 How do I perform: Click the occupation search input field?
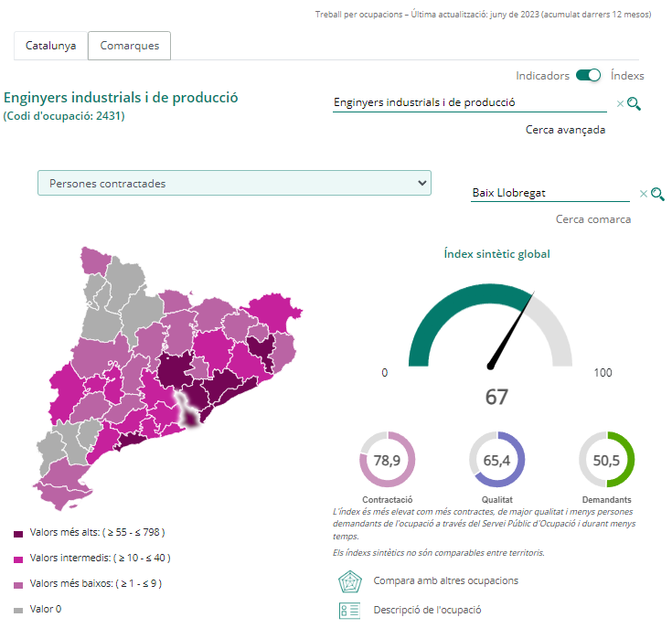pos(470,102)
